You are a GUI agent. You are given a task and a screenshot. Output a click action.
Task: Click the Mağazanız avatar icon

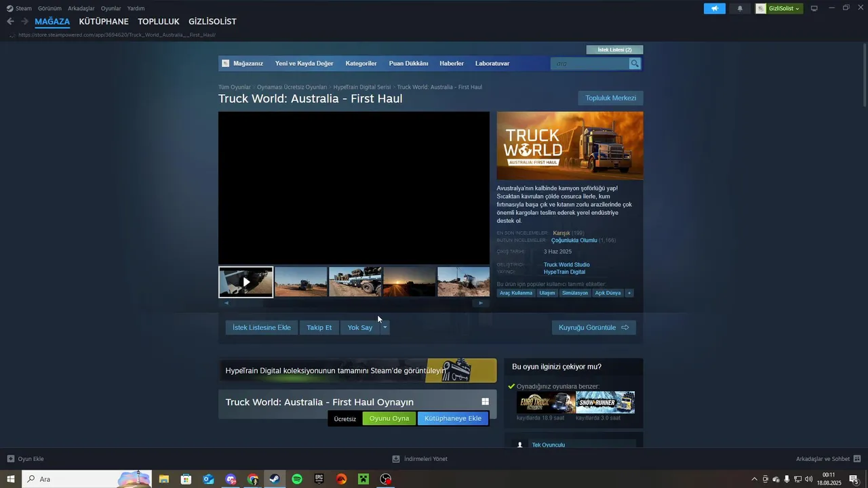(x=226, y=64)
